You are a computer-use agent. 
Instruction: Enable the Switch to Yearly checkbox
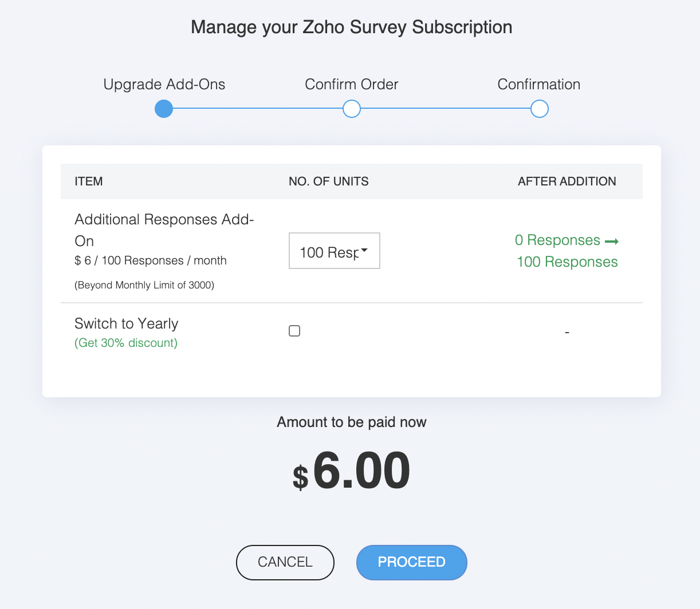[x=294, y=331]
